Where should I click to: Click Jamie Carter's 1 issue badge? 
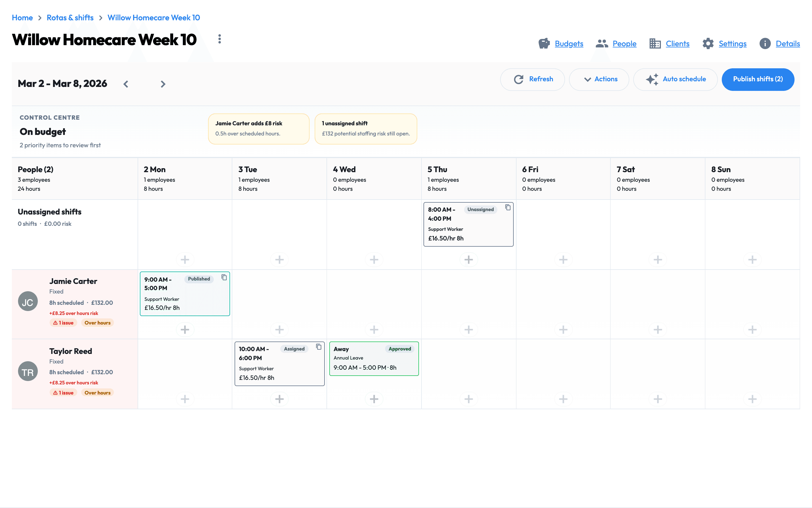63,323
